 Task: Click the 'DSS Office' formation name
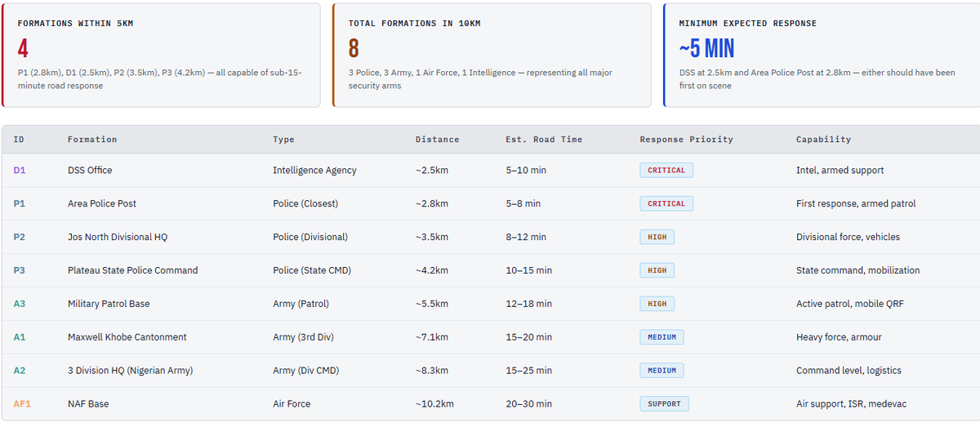90,170
